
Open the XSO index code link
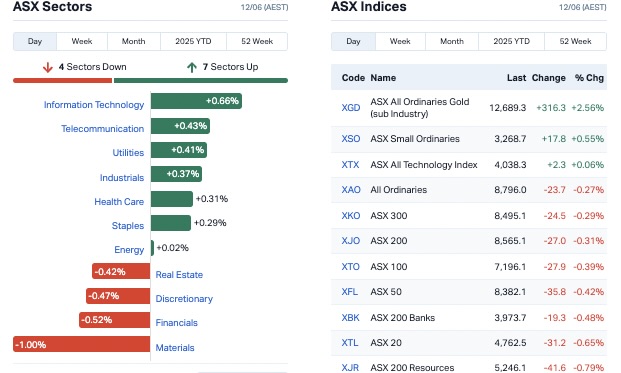(351, 139)
